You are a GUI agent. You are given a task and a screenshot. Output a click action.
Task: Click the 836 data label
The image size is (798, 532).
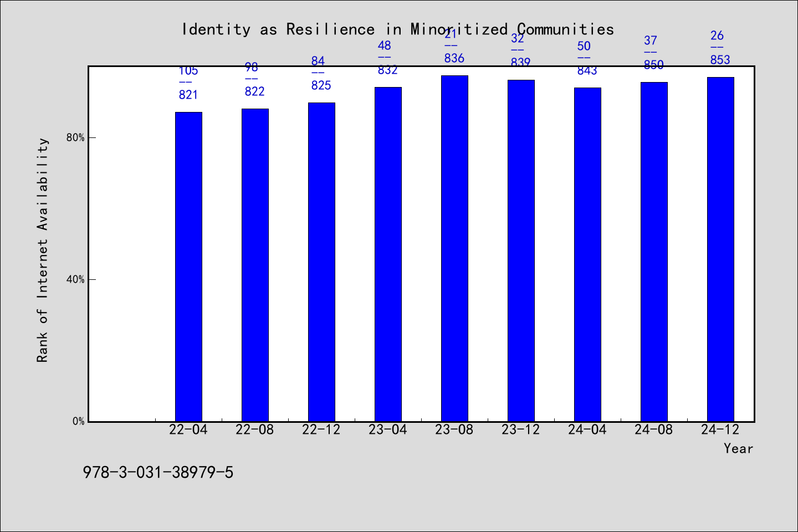click(454, 58)
